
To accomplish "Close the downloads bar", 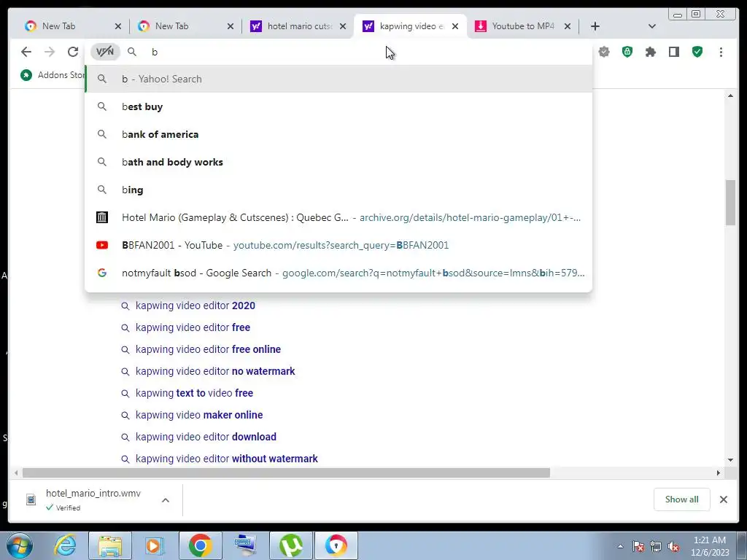I will coord(724,499).
